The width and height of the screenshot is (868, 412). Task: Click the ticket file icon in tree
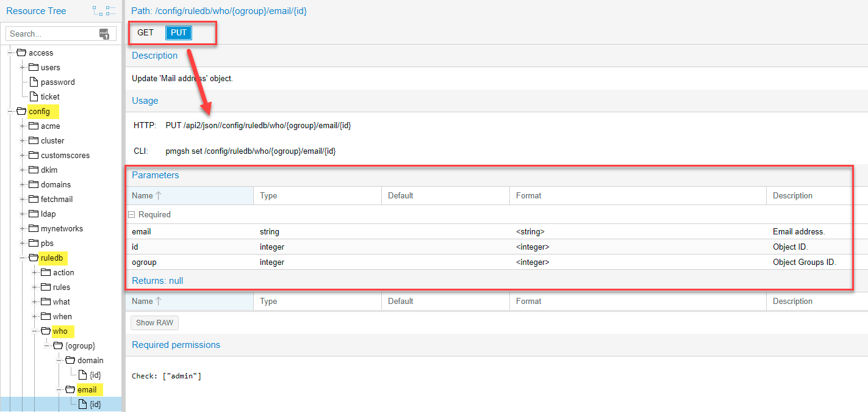pyautogui.click(x=34, y=96)
